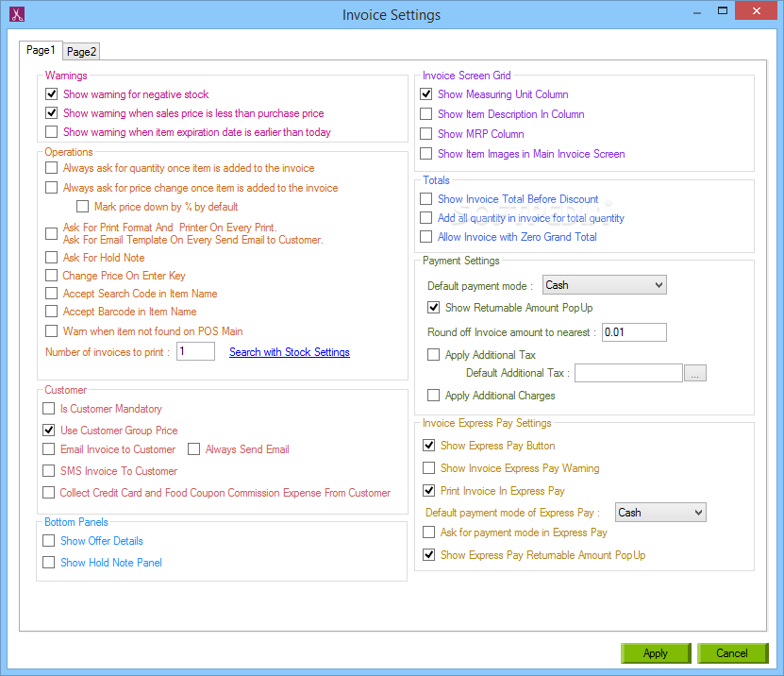Tick Accept Search Code in Item Name

pos(52,294)
